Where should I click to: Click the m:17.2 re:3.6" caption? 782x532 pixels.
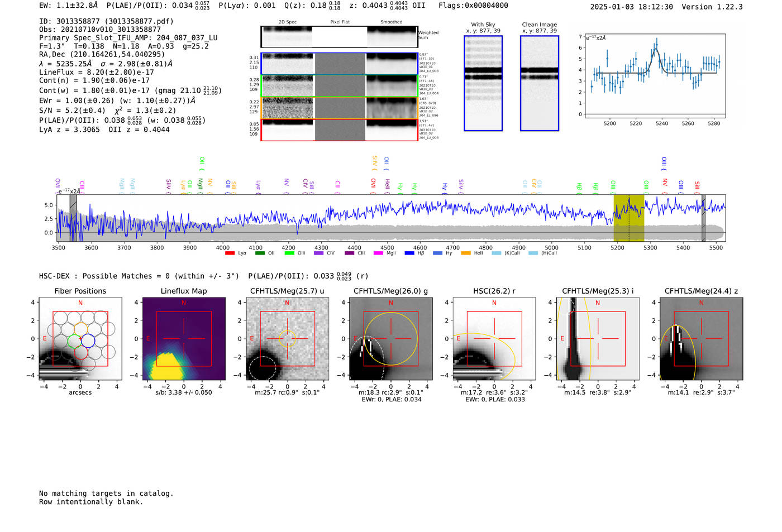point(494,392)
